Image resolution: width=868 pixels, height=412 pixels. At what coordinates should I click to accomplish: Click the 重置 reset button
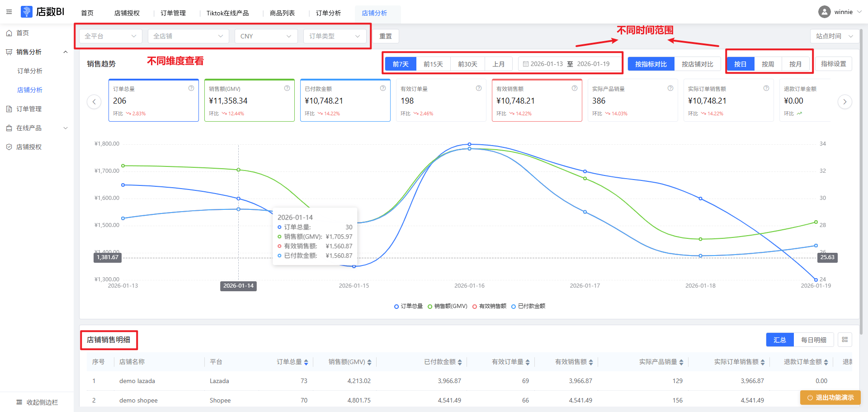click(386, 36)
